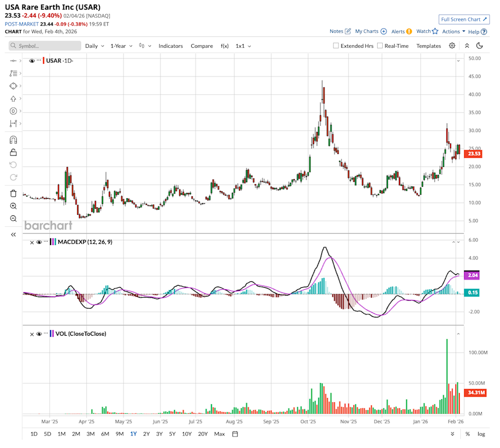Image resolution: width=500 pixels, height=448 pixels.
Task: Undo the last chart action
Action: [x=13, y=165]
